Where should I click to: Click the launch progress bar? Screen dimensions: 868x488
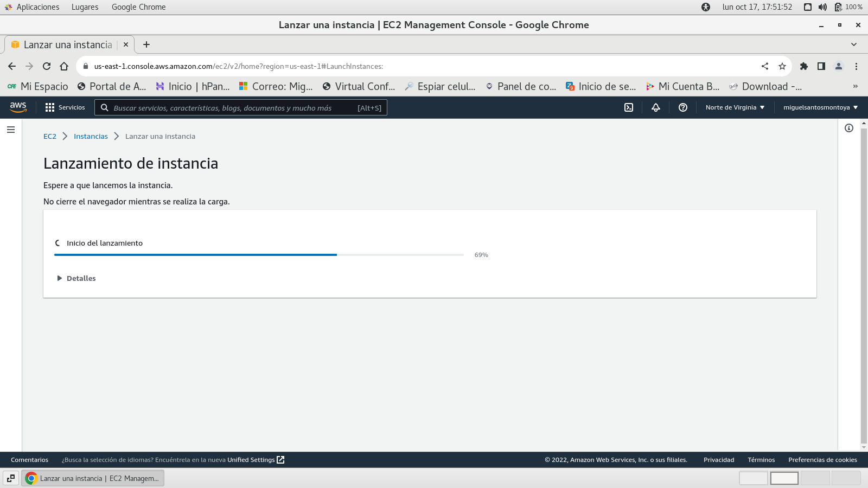click(259, 255)
